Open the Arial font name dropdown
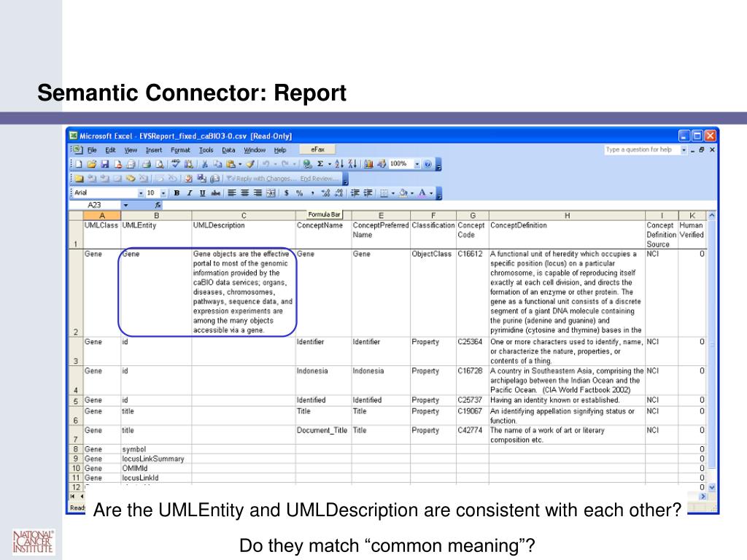The width and height of the screenshot is (747, 560). pos(141,192)
